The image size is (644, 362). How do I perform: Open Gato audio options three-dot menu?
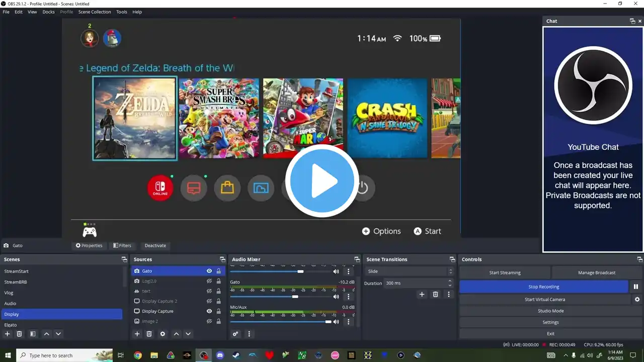[x=348, y=297]
